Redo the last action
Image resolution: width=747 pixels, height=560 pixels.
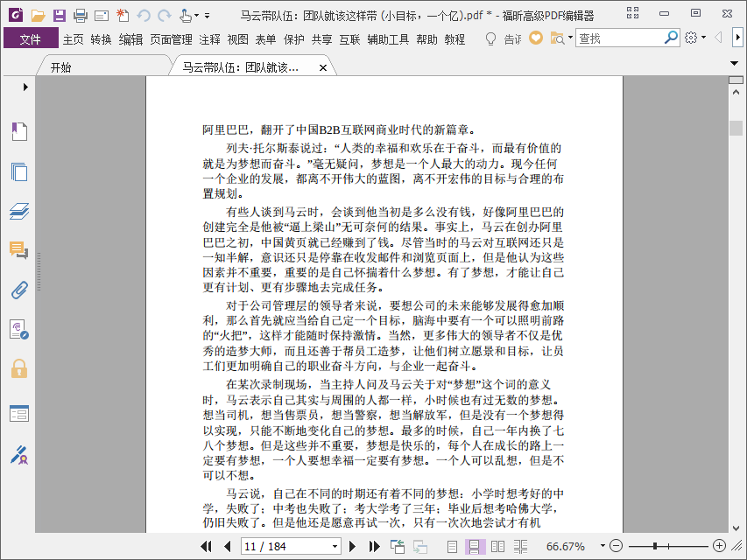[x=165, y=16]
